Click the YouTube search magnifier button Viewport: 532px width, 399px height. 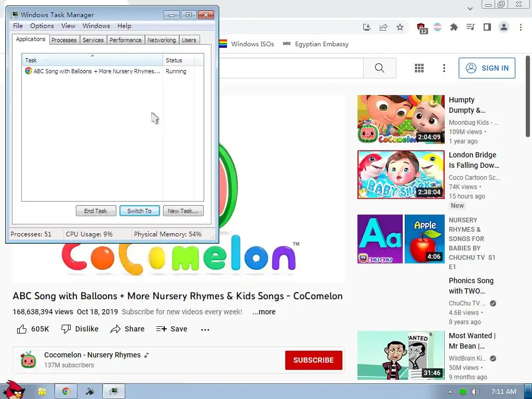click(x=380, y=68)
